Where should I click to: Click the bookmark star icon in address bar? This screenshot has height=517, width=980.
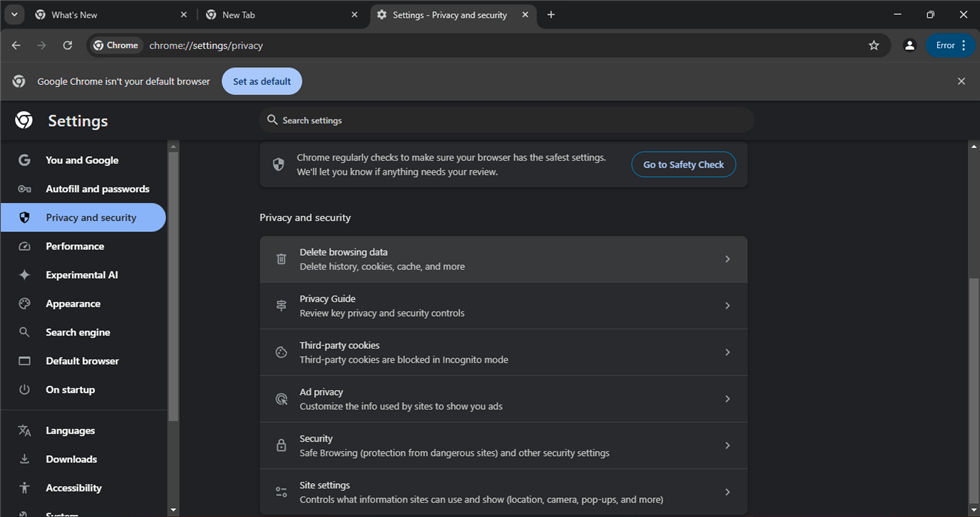pos(873,45)
